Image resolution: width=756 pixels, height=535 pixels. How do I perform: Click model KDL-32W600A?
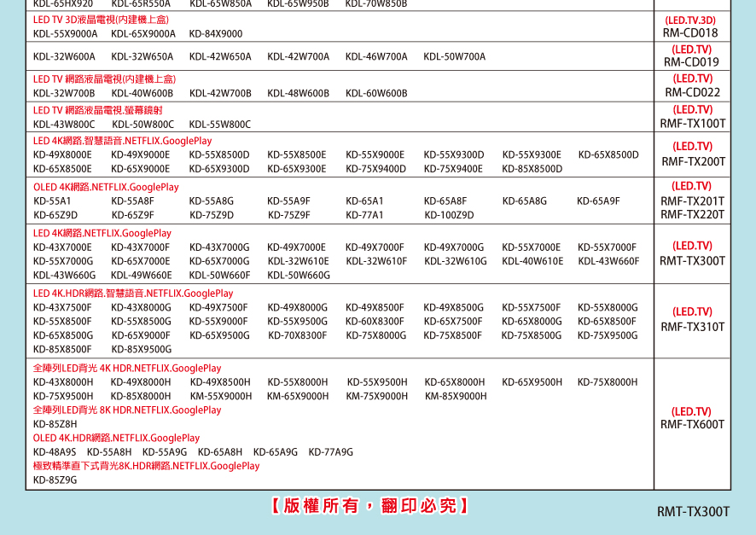point(64,56)
